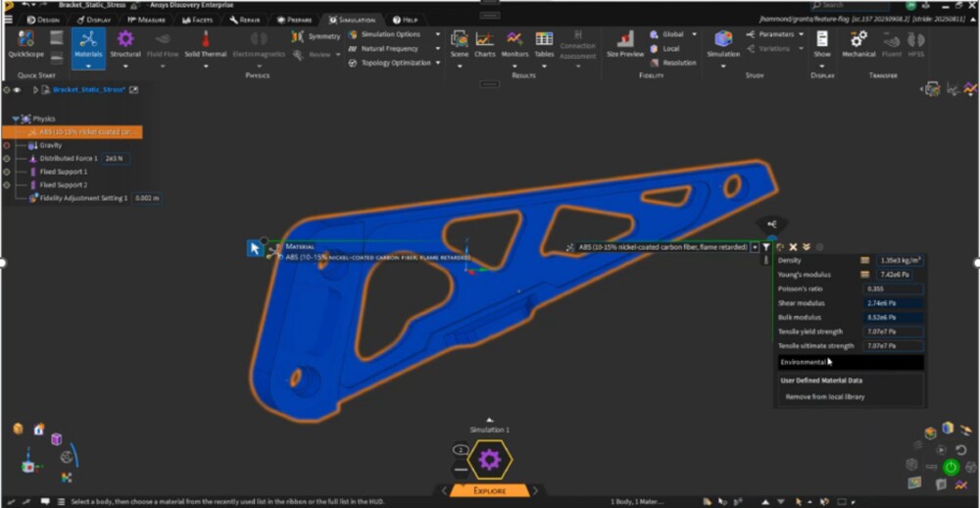Open the Help ribbon tab

click(x=405, y=20)
